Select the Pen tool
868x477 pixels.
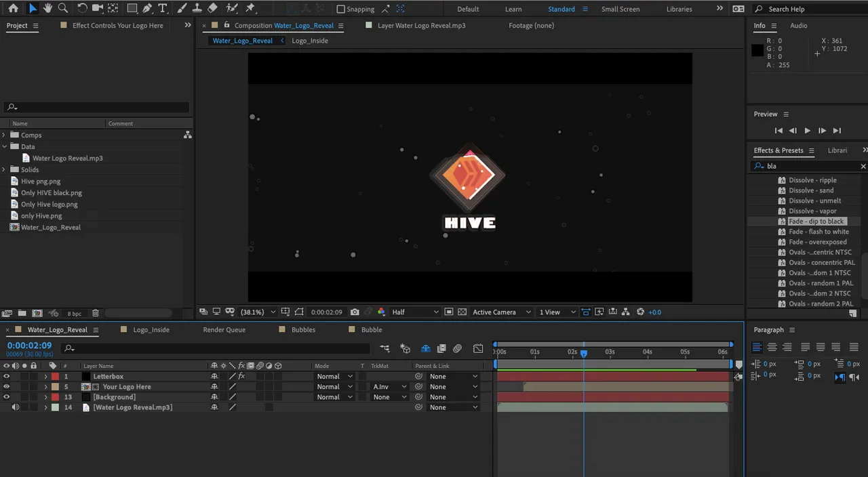[x=147, y=9]
